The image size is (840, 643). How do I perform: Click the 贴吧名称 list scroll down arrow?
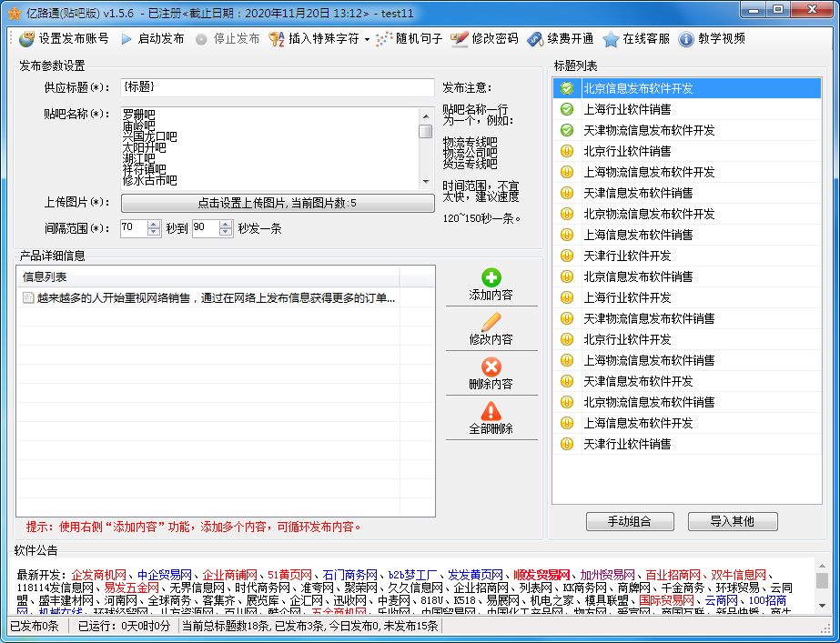pyautogui.click(x=426, y=182)
